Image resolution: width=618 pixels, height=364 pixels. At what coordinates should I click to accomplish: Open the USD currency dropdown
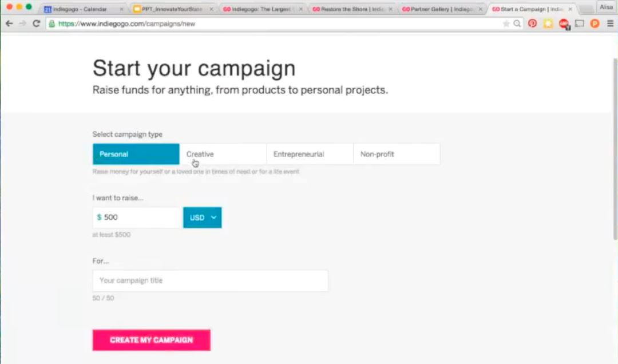tap(203, 217)
